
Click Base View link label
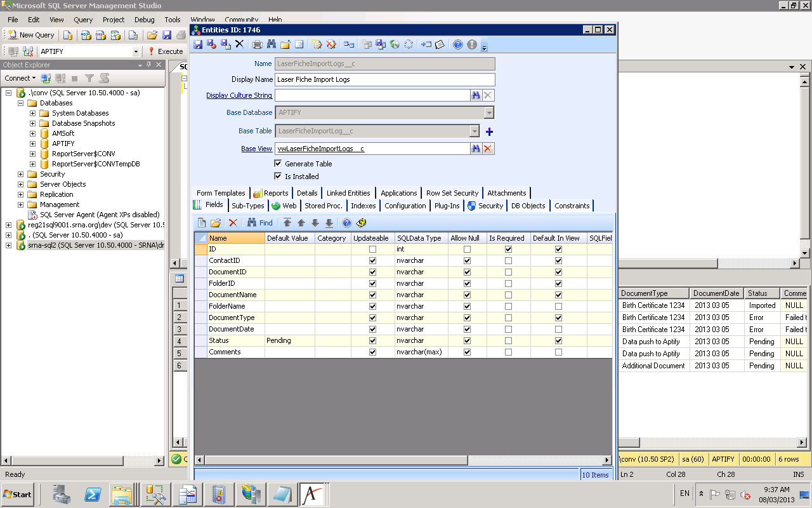[x=256, y=149]
